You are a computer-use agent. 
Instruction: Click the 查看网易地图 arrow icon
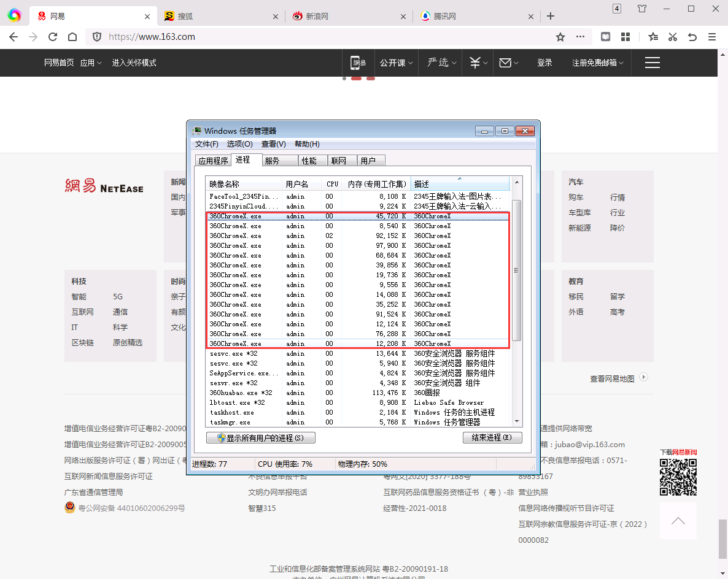(643, 377)
